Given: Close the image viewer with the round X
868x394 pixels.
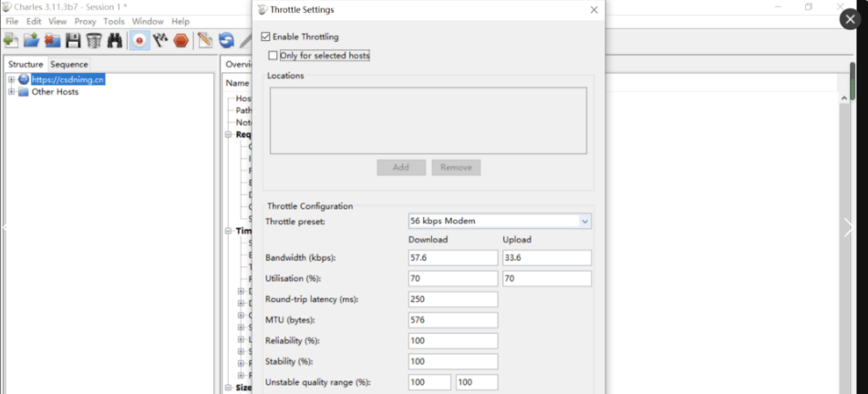Looking at the screenshot, I should (851, 19).
